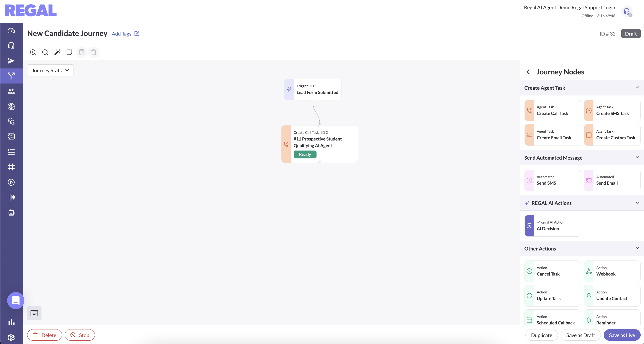
Task: Go back using Journey Nodes arrow
Action: click(528, 72)
